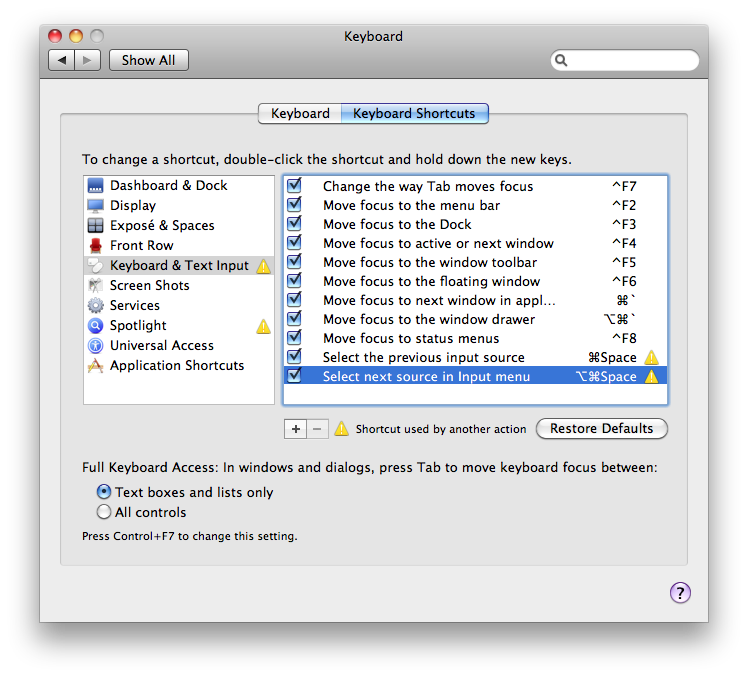Click the ^F4 shortcut value
This screenshot has height=677, width=748.
(x=624, y=243)
